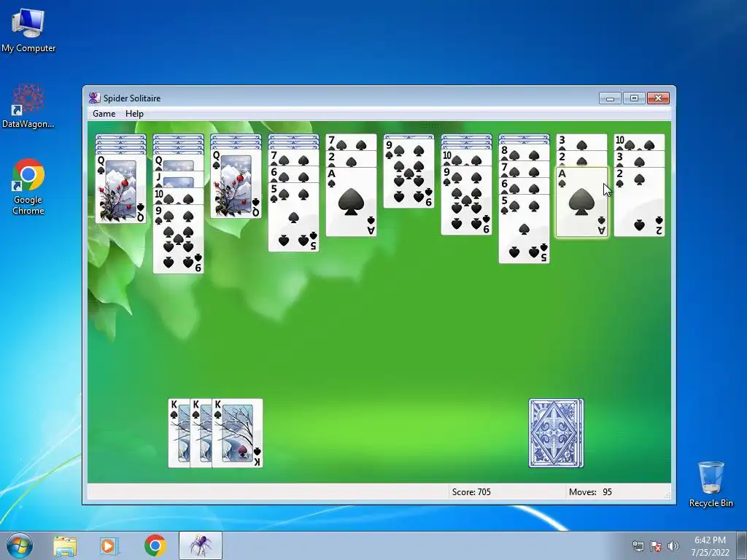
Task: Open Windows Explorer from taskbar
Action: coord(65,545)
